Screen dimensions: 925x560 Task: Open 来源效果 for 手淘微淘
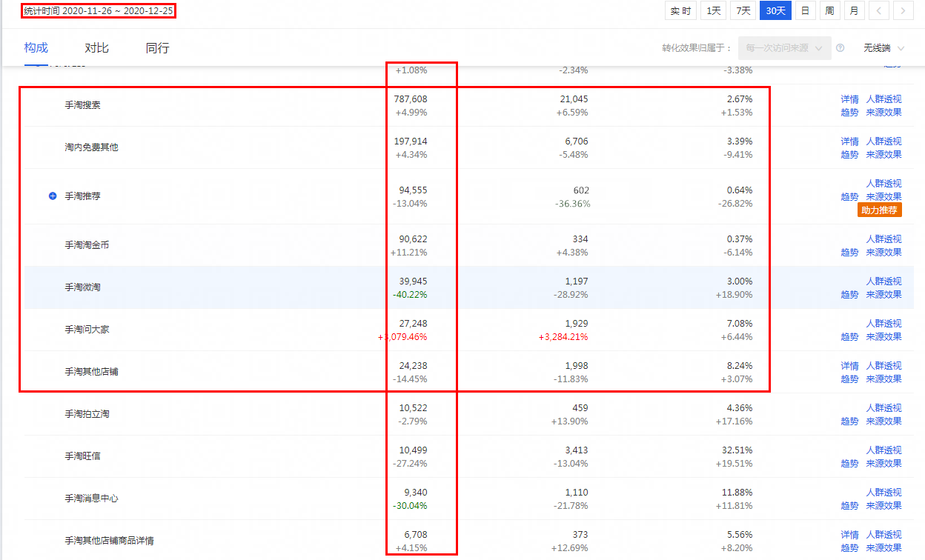(x=883, y=295)
